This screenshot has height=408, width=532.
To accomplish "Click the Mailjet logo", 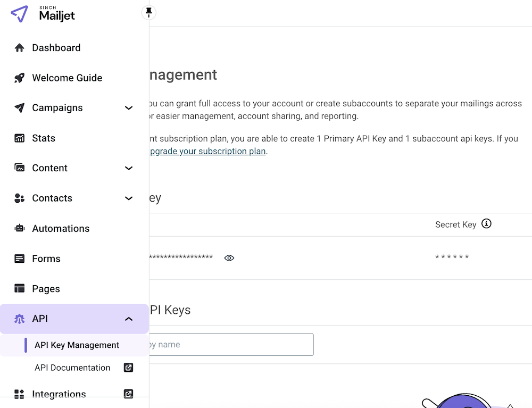I will pos(43,14).
